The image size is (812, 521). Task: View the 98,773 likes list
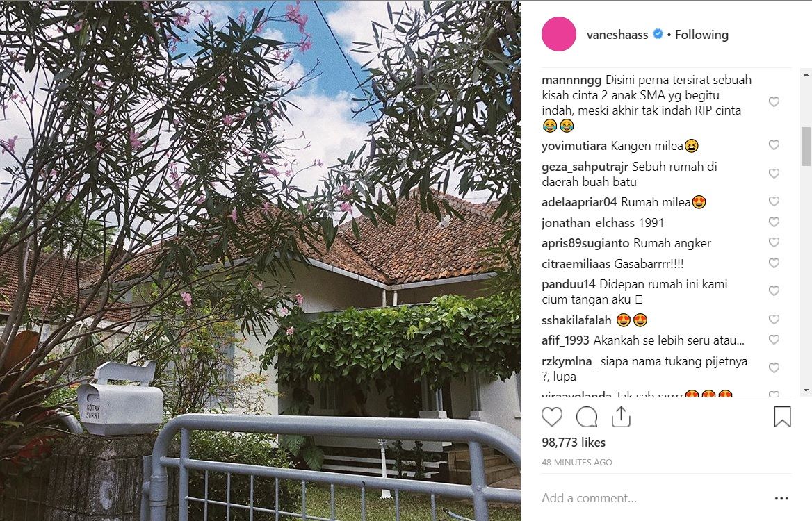coord(574,443)
